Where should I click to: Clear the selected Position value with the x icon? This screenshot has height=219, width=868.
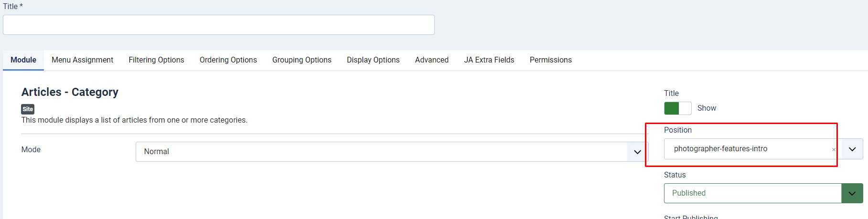pos(834,150)
